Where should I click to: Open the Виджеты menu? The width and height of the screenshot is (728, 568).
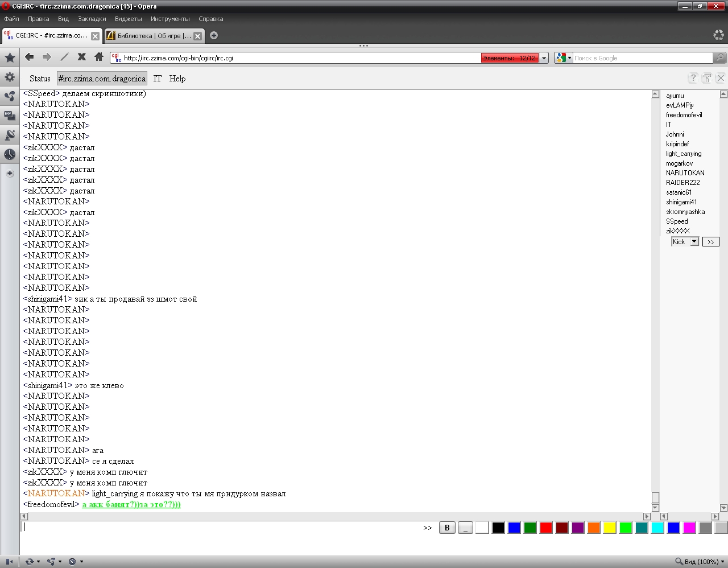click(128, 19)
